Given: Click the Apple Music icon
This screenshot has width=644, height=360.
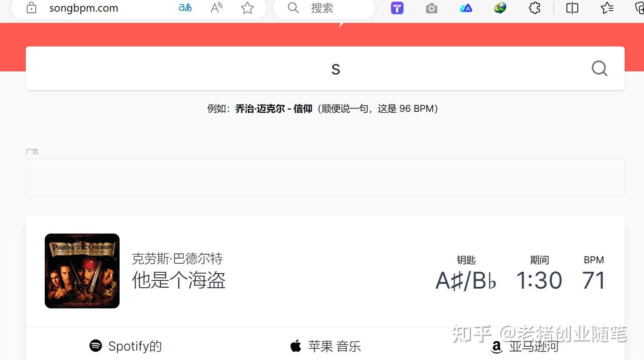Looking at the screenshot, I should point(296,346).
